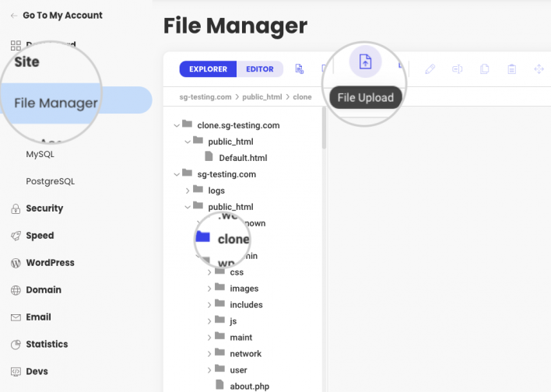Select the Default.html file

pyautogui.click(x=243, y=158)
